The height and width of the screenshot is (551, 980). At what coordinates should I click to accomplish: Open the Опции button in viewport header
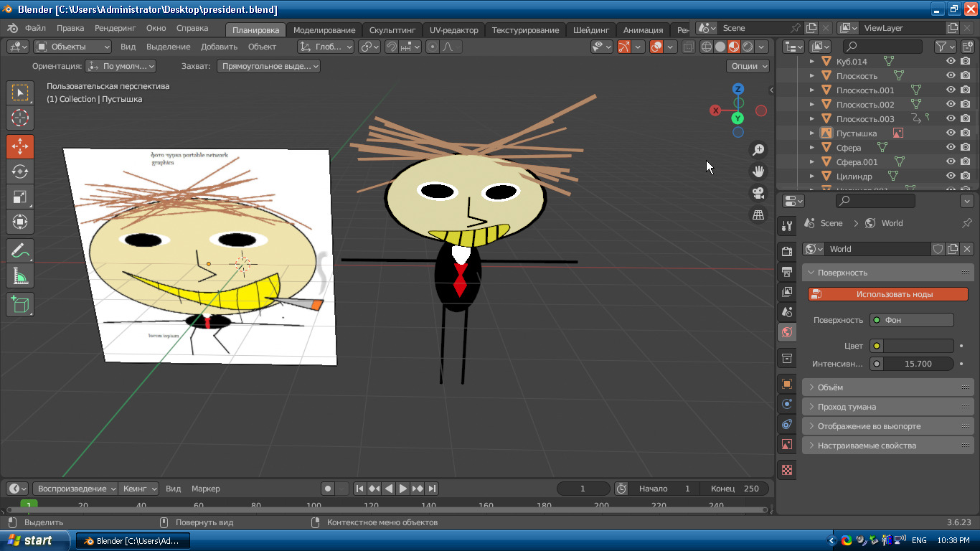749,66
